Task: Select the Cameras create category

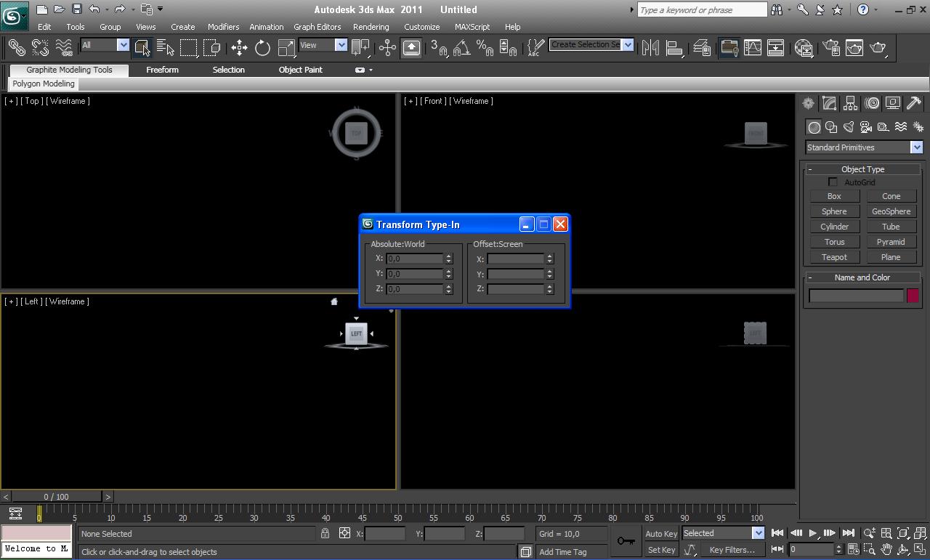Action: coord(866,127)
